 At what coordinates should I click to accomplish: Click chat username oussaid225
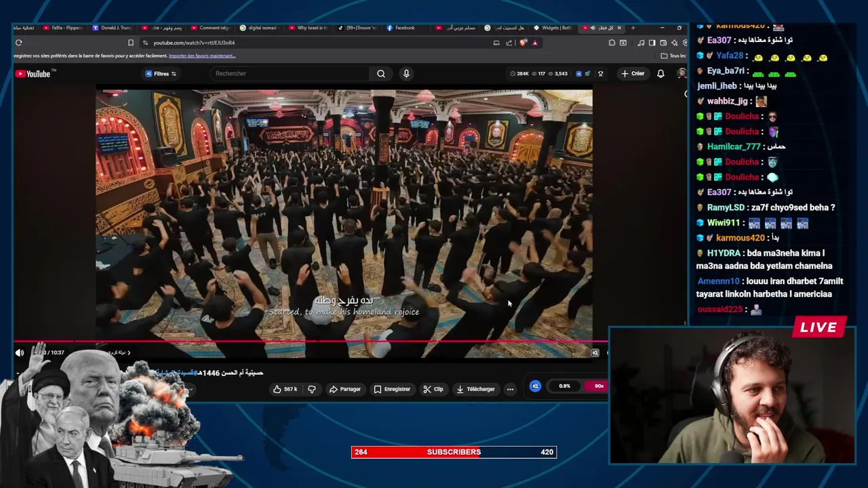coord(720,309)
